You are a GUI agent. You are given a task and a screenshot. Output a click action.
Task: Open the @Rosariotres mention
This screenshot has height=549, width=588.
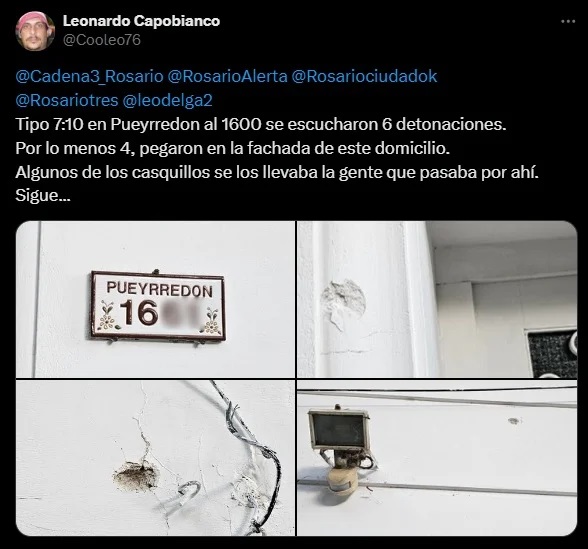[x=67, y=100]
